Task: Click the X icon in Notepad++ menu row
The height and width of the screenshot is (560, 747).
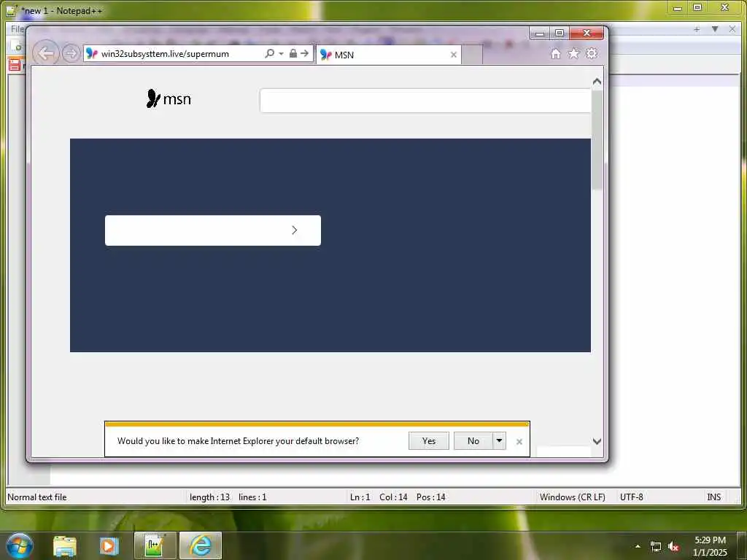Action: [732, 29]
